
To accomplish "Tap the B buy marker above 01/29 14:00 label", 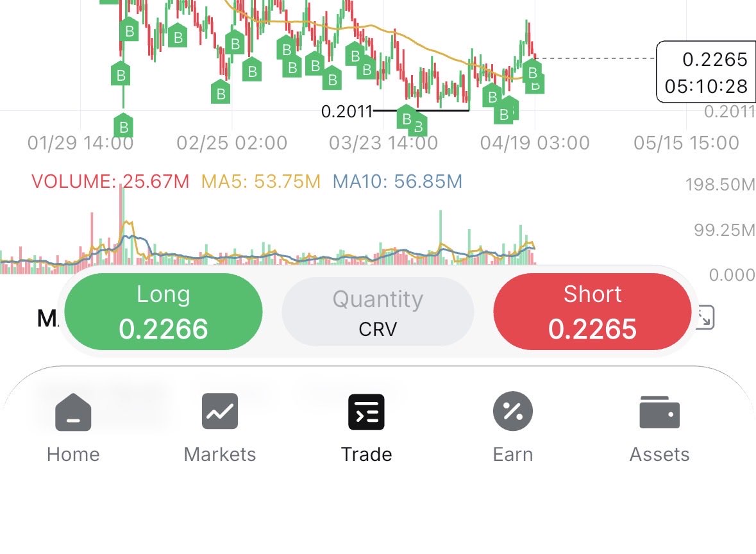I will point(123,126).
